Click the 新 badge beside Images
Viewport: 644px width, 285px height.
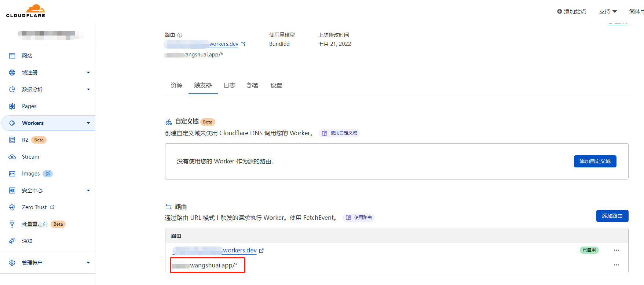point(48,174)
